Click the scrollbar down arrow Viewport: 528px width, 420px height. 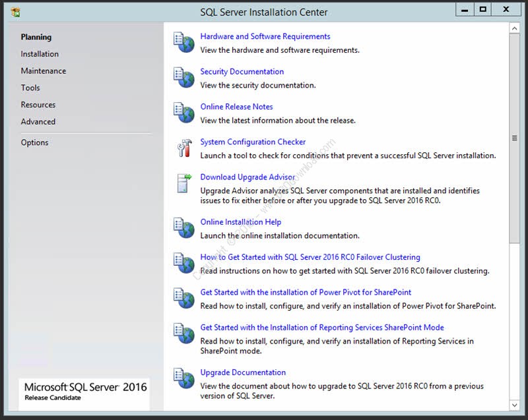click(x=515, y=404)
